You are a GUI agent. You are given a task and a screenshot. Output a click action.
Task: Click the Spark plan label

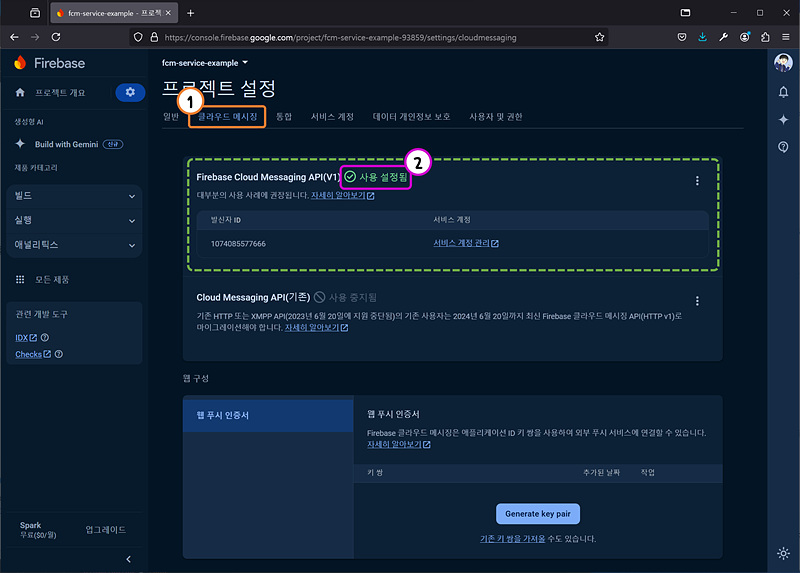click(31, 525)
